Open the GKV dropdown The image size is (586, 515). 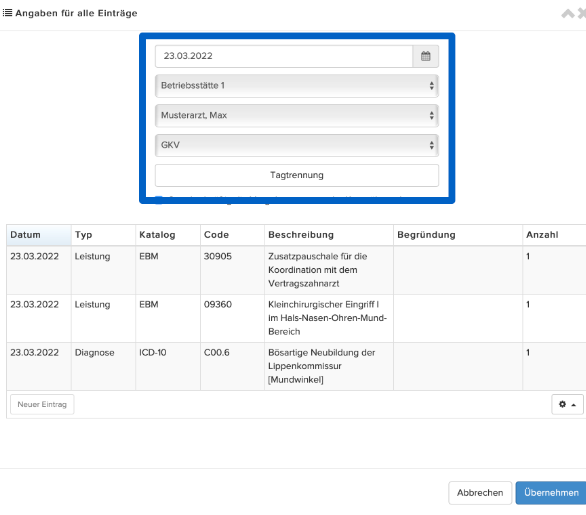point(297,145)
